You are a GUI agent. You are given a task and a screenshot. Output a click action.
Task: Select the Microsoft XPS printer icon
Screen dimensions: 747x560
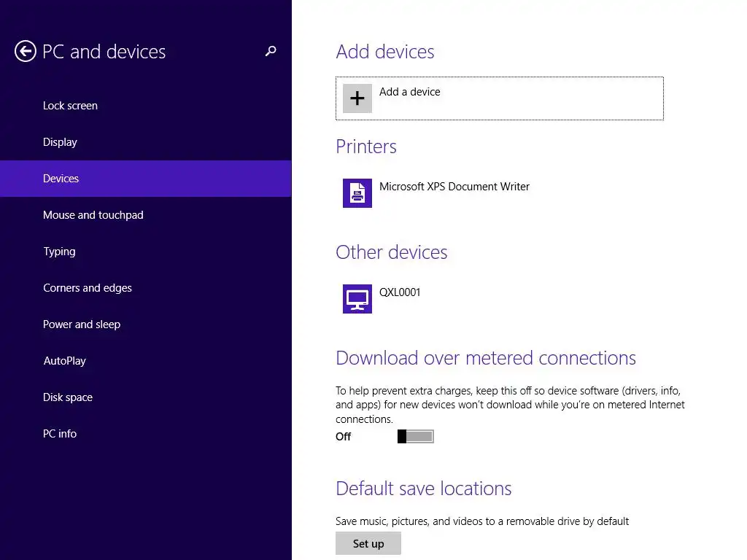(357, 193)
